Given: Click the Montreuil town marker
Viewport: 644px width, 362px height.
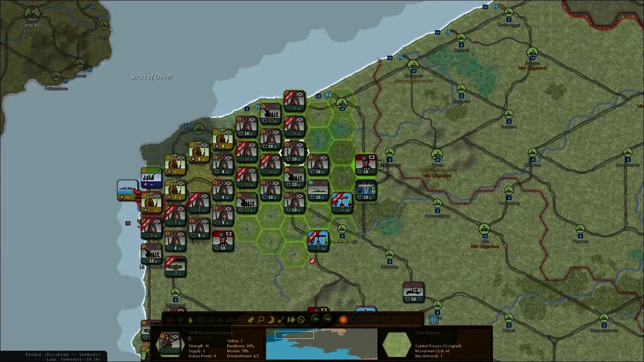Looking at the screenshot, I should pyautogui.click(x=175, y=293).
